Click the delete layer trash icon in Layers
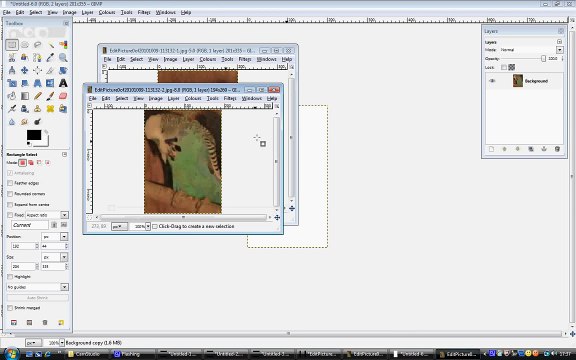The image size is (576, 360). [x=557, y=149]
